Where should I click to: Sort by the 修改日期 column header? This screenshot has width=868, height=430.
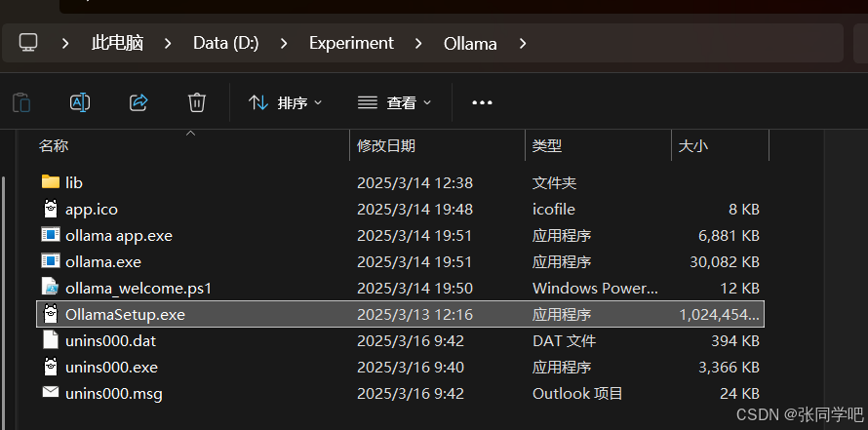coord(386,146)
